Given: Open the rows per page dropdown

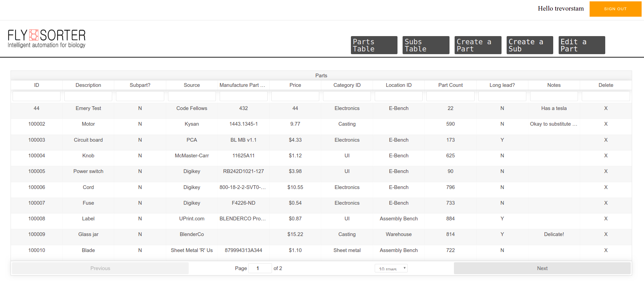Looking at the screenshot, I should [x=391, y=268].
